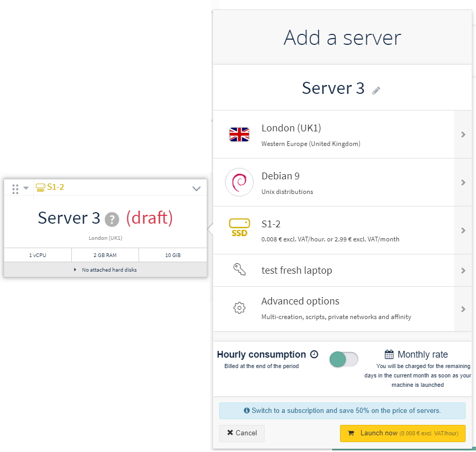Click the Cancel button
Image resolution: width=476 pixels, height=452 pixels.
click(x=242, y=433)
